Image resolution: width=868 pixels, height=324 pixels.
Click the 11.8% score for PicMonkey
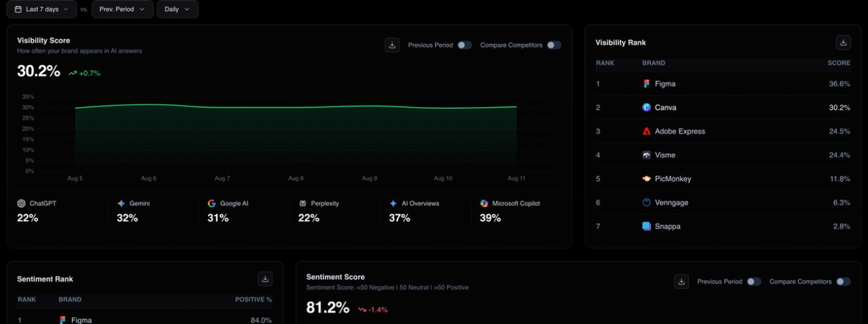click(840, 179)
